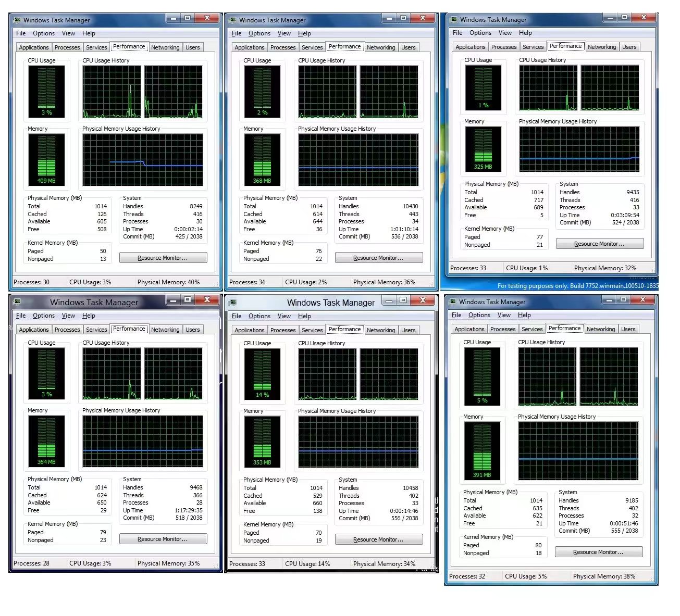Switch to Services tab in the 364 MB window
The image size is (680, 616).
click(96, 330)
